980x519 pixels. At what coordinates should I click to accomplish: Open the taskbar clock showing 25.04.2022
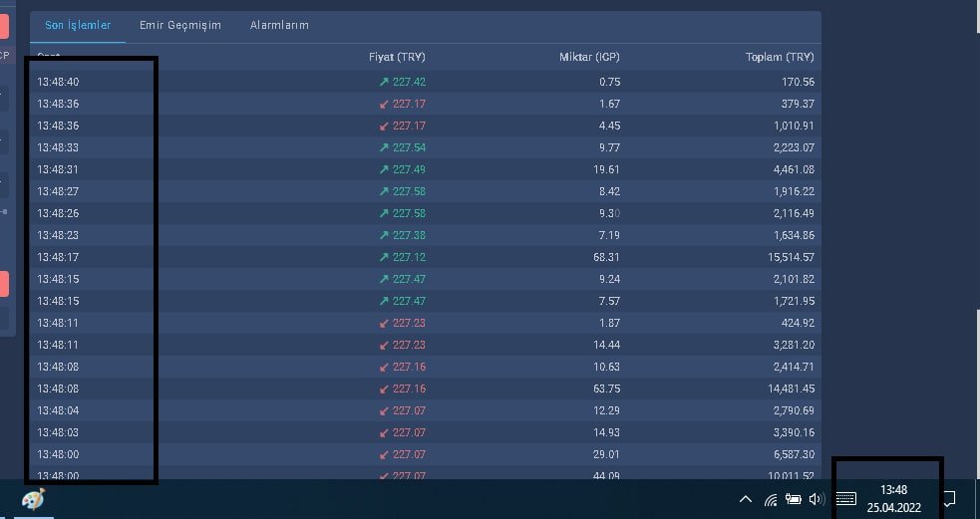point(893,499)
